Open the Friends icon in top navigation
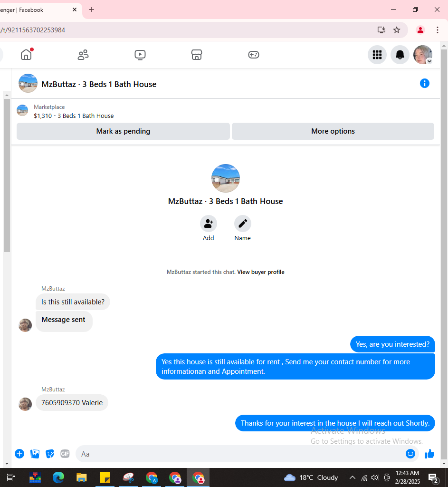Image resolution: width=448 pixels, height=487 pixels. tap(83, 55)
